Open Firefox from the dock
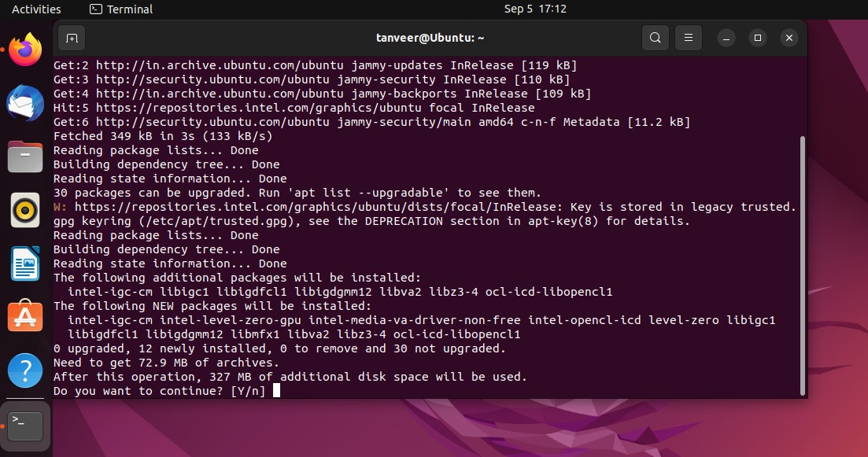 tap(24, 49)
